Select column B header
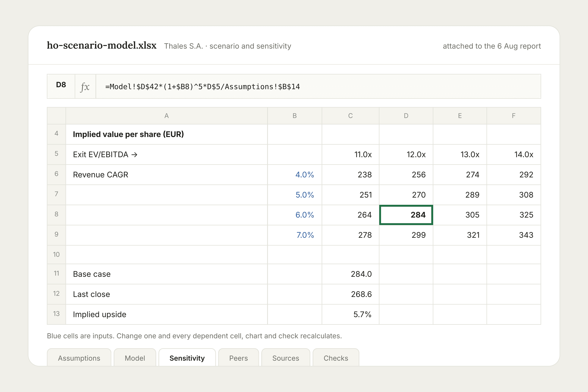 point(295,116)
